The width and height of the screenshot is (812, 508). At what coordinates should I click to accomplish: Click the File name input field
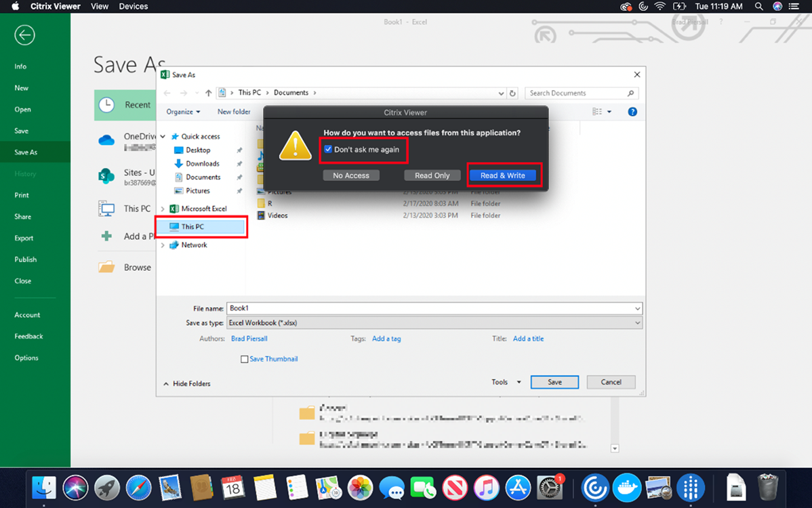tap(430, 308)
